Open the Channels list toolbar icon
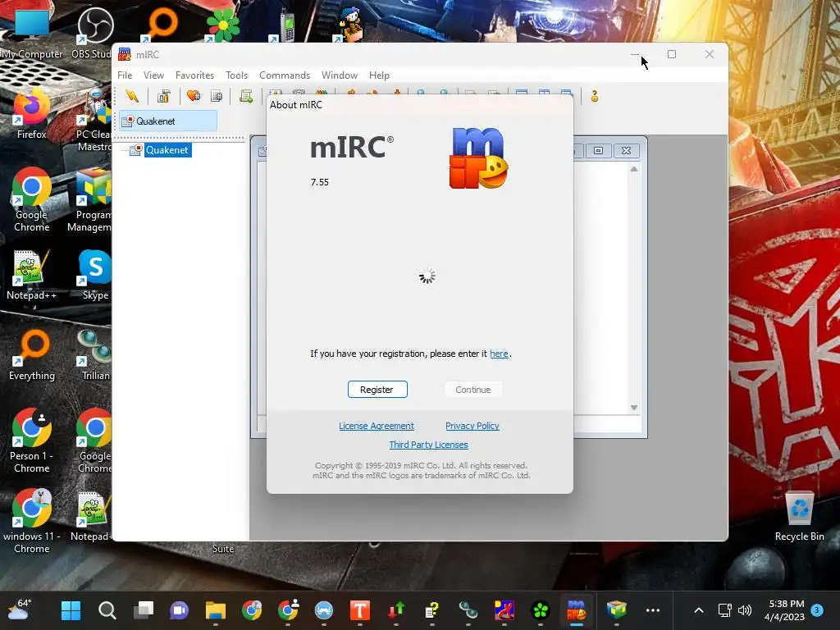The height and width of the screenshot is (630, 840). [217, 96]
